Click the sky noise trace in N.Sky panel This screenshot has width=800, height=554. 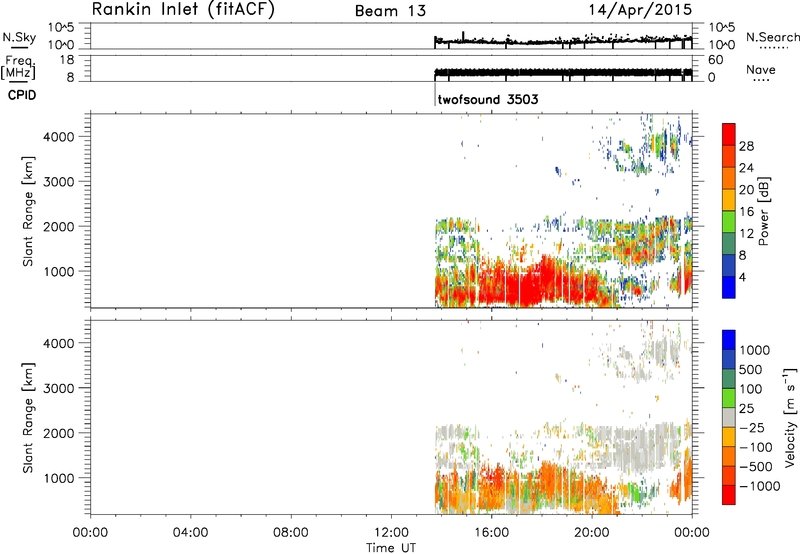click(563, 40)
